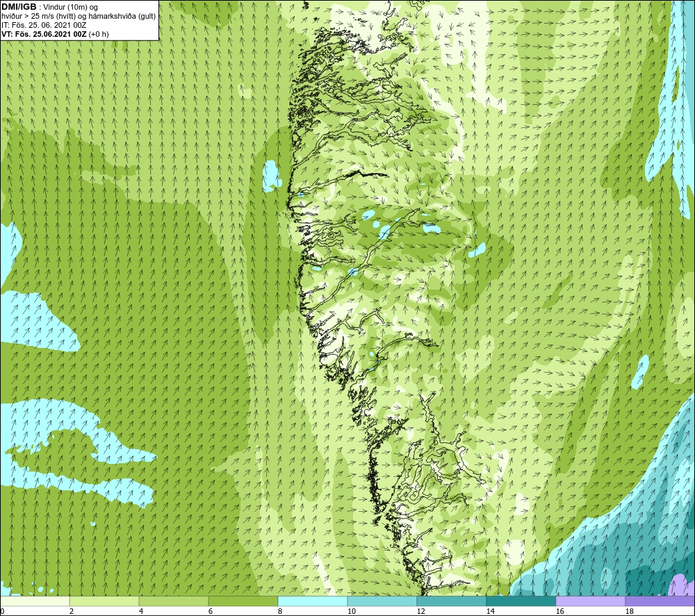This screenshot has width=695, height=616.
Task: Click the legend value "10"
Action: pyautogui.click(x=352, y=612)
